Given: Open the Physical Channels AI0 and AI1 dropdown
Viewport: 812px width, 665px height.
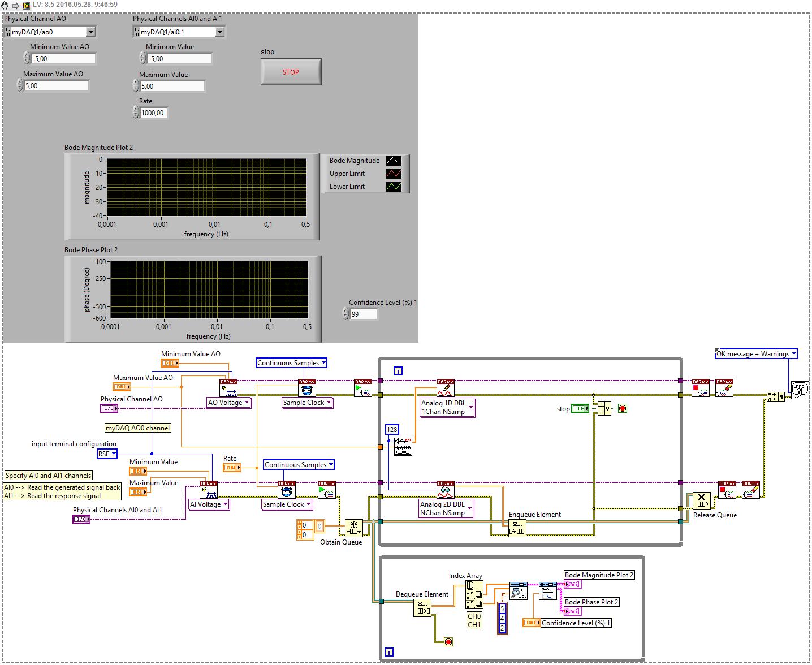Looking at the screenshot, I should coord(219,32).
